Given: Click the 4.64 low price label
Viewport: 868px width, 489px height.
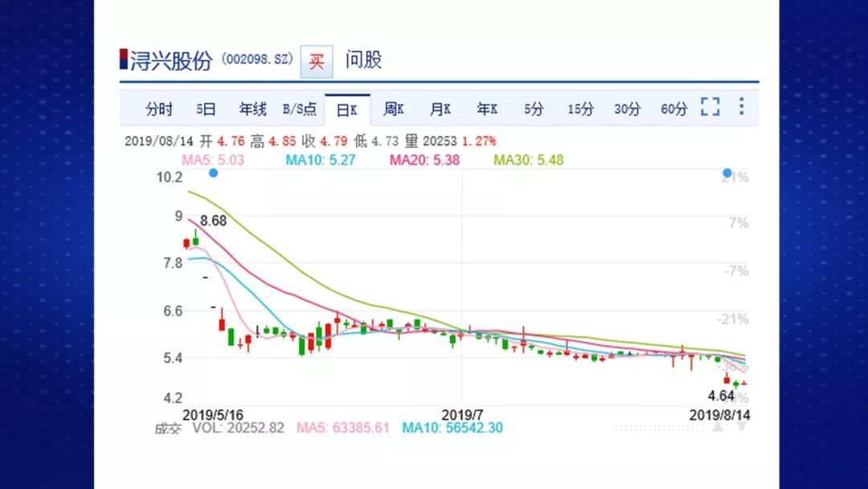Looking at the screenshot, I should (x=721, y=396).
